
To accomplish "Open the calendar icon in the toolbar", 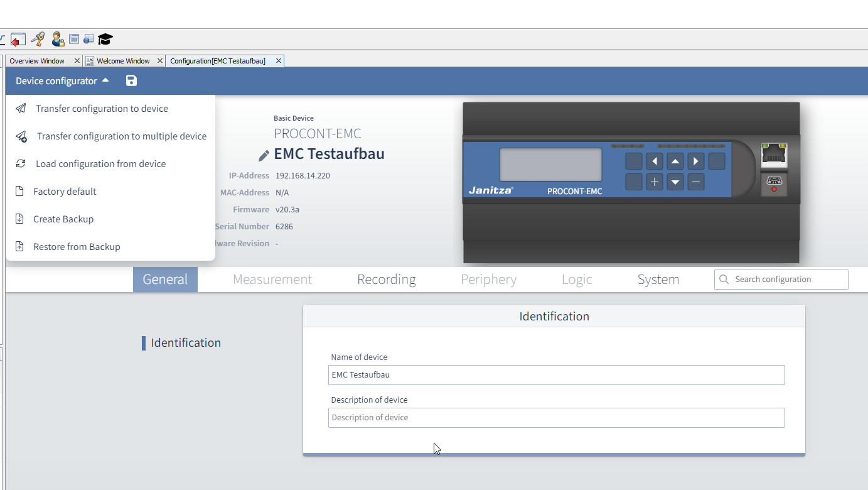I will click(73, 39).
